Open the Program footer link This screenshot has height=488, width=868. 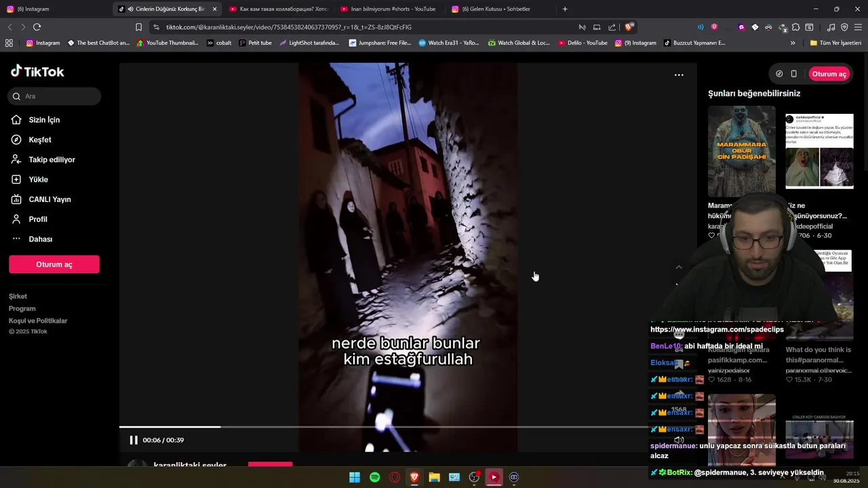pos(22,308)
